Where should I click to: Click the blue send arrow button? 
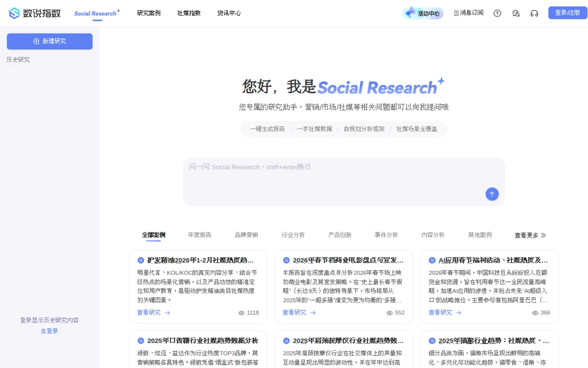tap(492, 194)
